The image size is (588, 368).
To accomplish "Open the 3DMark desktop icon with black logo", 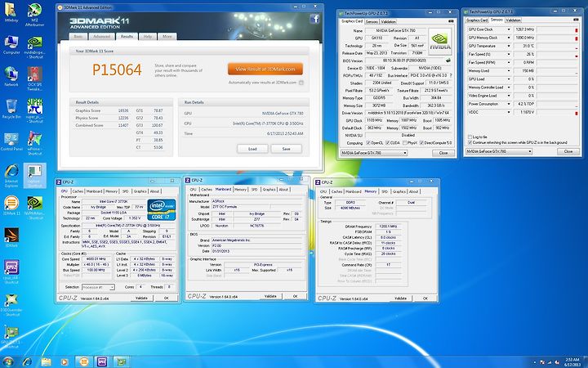I will 11,236.
